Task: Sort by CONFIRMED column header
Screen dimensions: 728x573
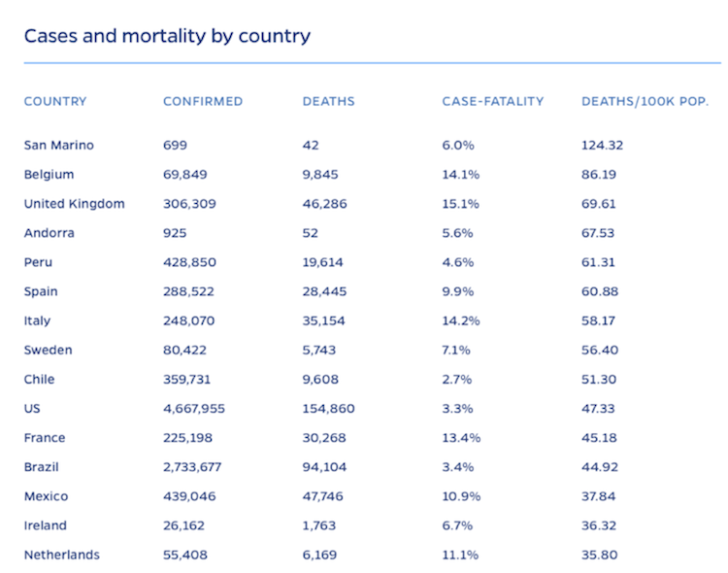Action: 203,101
